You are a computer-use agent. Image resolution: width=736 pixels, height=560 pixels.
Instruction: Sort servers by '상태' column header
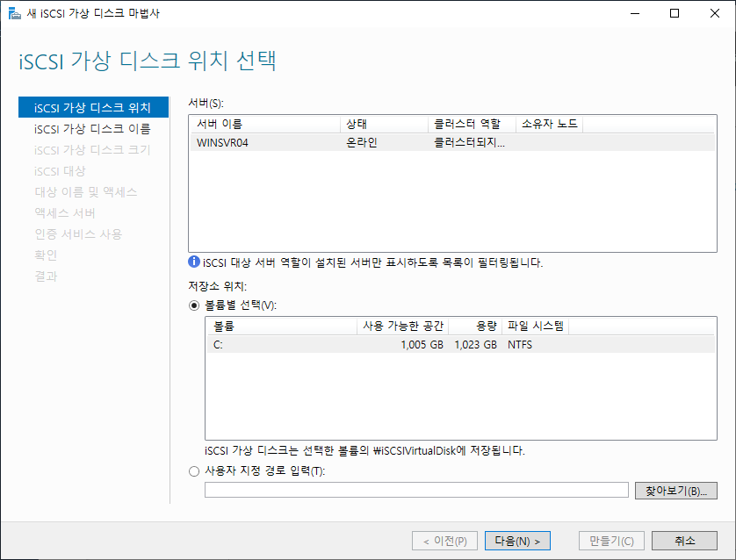coord(384,125)
